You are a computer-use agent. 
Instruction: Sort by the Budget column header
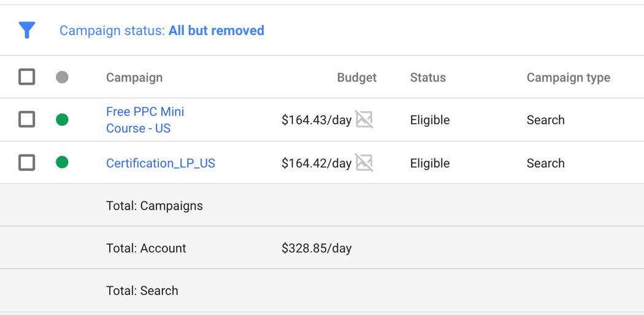click(x=356, y=77)
